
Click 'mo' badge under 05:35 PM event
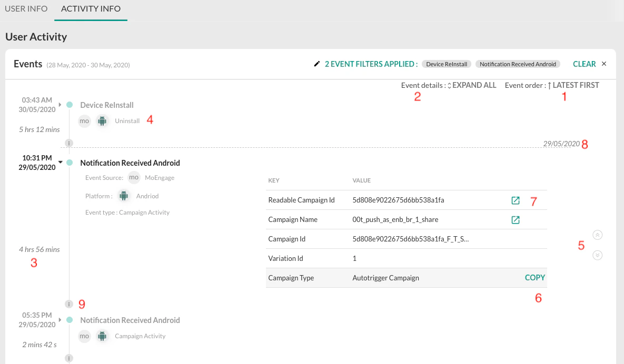[x=84, y=336]
